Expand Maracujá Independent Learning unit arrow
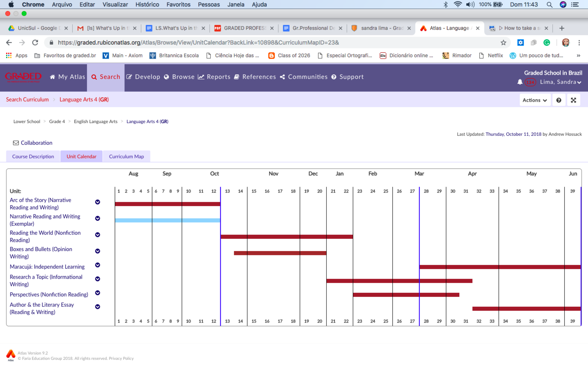Image resolution: width=588 pixels, height=368 pixels. (98, 265)
